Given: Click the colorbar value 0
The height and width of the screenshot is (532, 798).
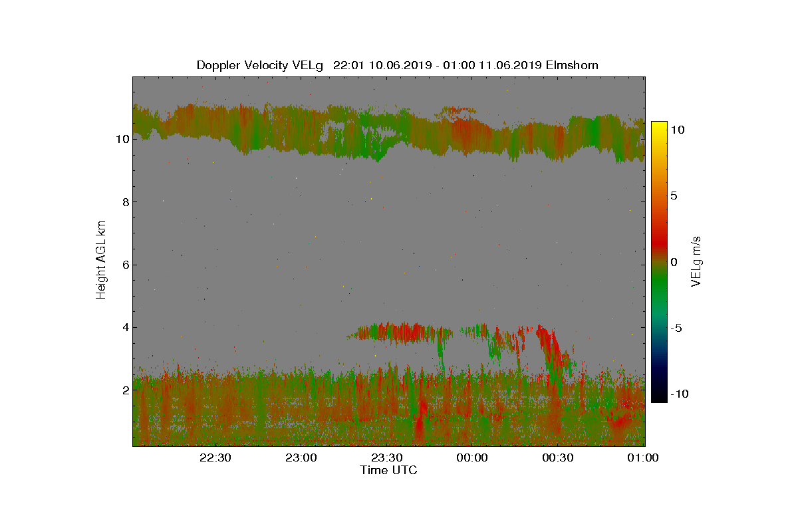Looking at the screenshot, I should (x=675, y=262).
